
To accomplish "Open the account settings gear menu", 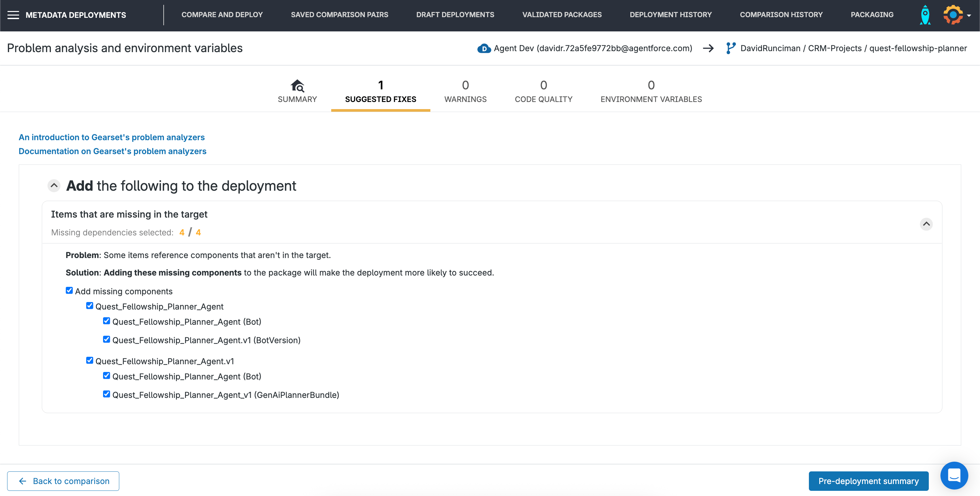I will [953, 15].
